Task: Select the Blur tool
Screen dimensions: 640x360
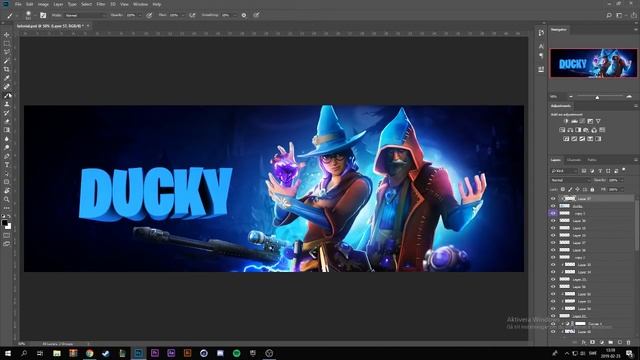Action: click(x=7, y=139)
